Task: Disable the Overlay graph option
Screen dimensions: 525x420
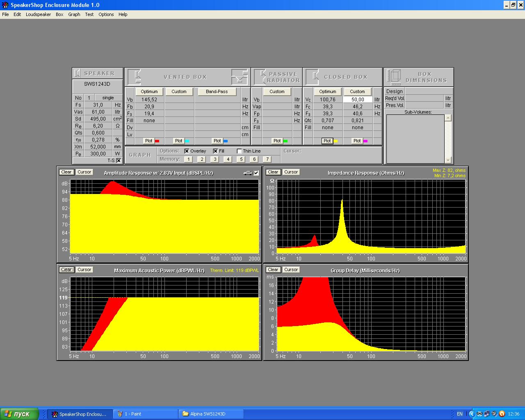Action: [187, 151]
